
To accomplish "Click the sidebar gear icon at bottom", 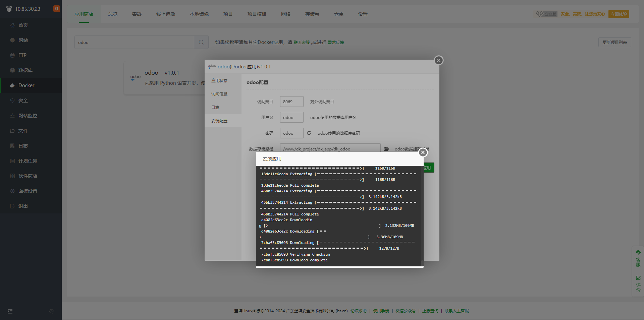I will pyautogui.click(x=52, y=311).
